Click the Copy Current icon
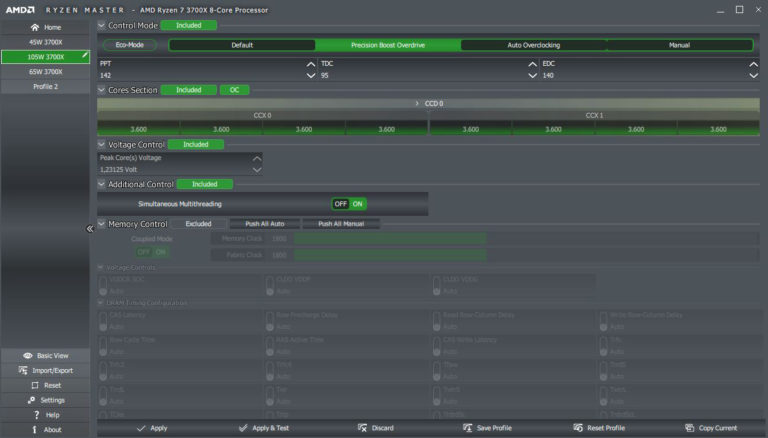This screenshot has width=768, height=438. (x=690, y=428)
